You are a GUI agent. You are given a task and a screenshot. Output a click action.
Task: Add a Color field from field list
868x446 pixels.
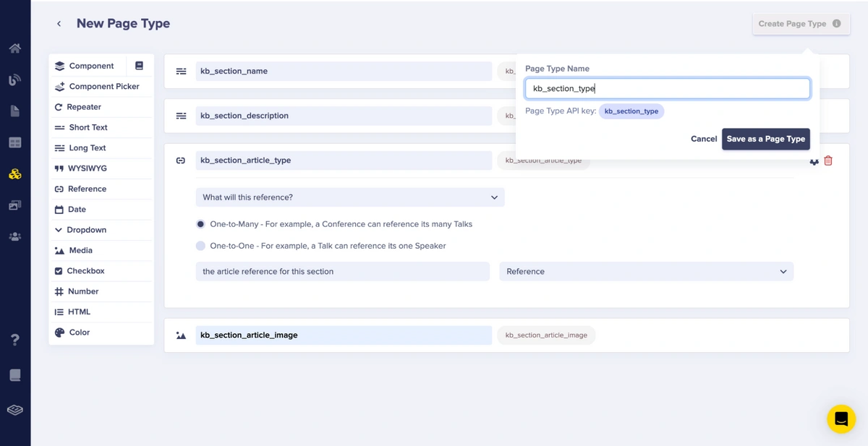point(79,333)
